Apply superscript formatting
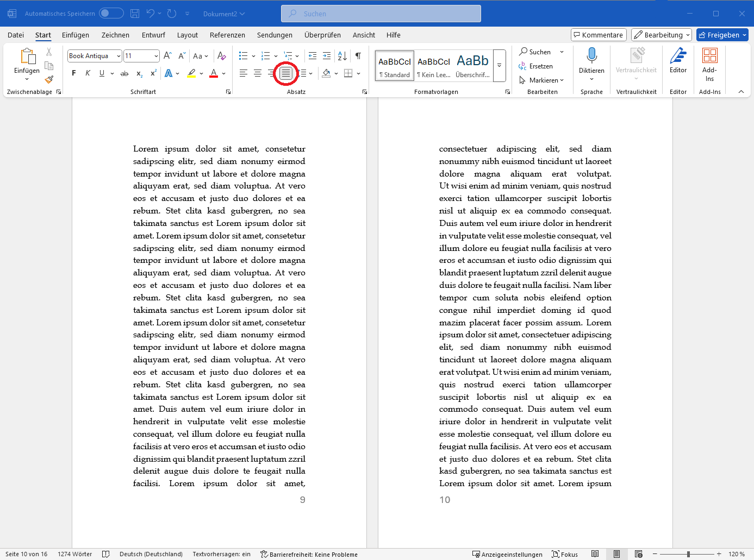Image resolution: width=754 pixels, height=560 pixels. [x=153, y=73]
